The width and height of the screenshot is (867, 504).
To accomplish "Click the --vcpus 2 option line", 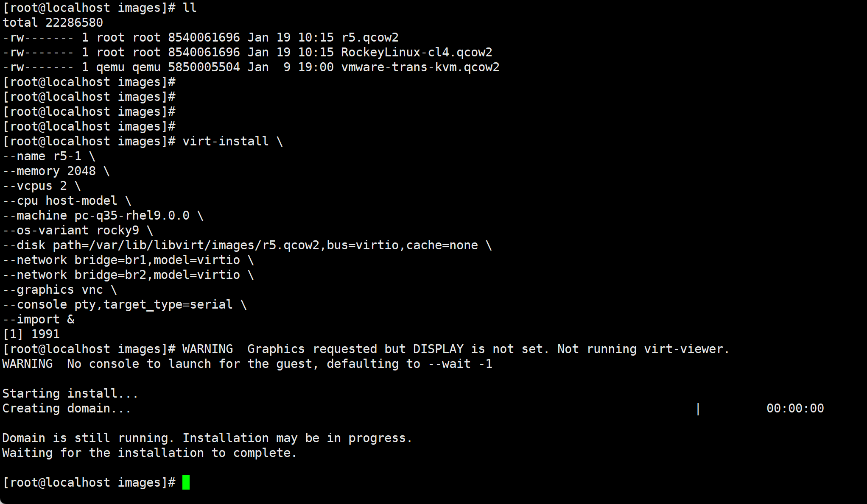I will tap(35, 186).
